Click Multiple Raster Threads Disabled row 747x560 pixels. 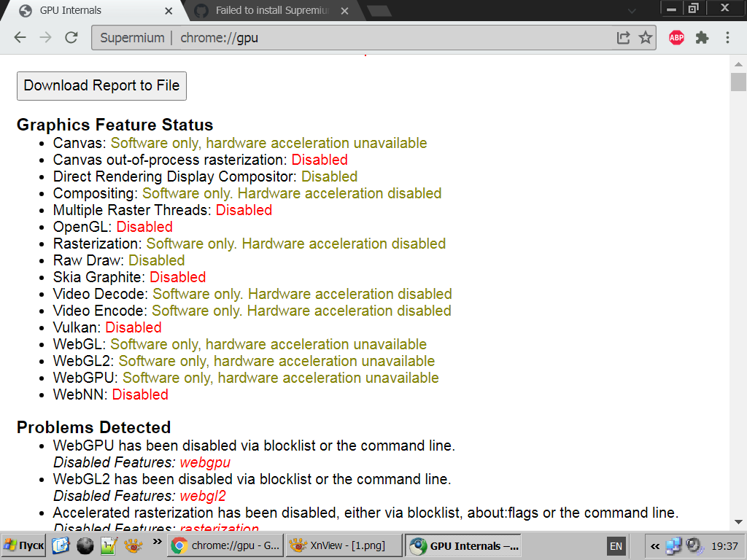(x=163, y=210)
